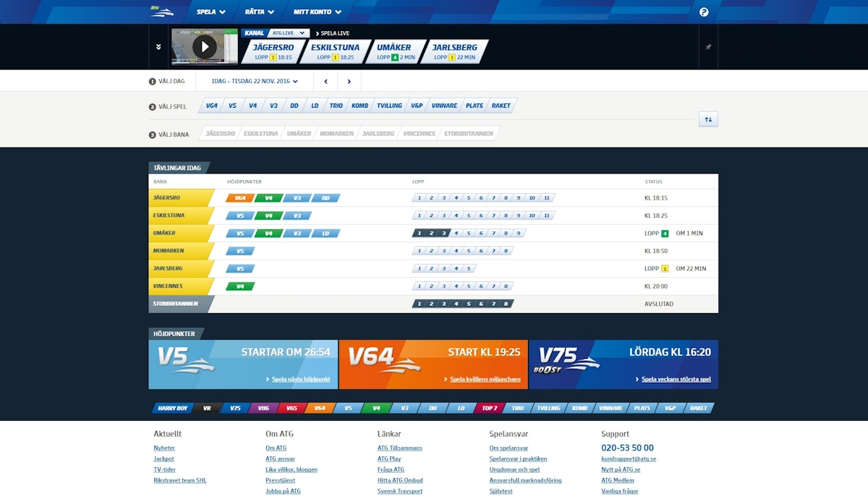The image size is (868, 499).
Task: Open Jägersro V64 highlight badge
Action: point(239,198)
